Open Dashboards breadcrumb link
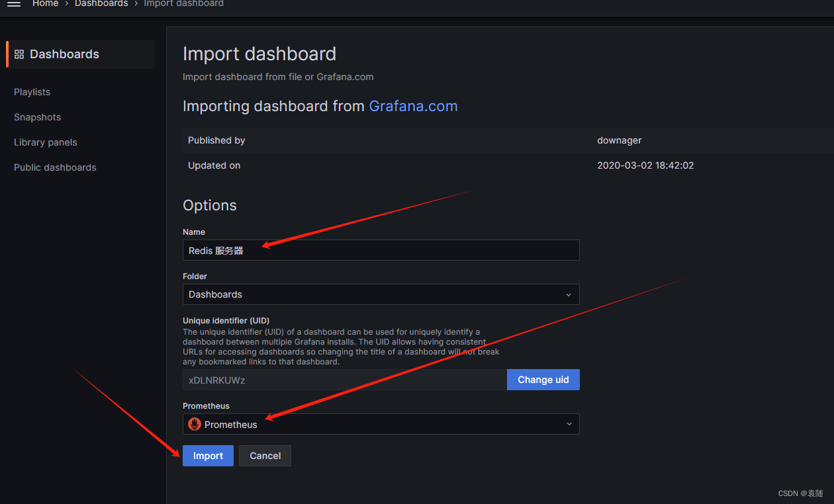 tap(101, 4)
